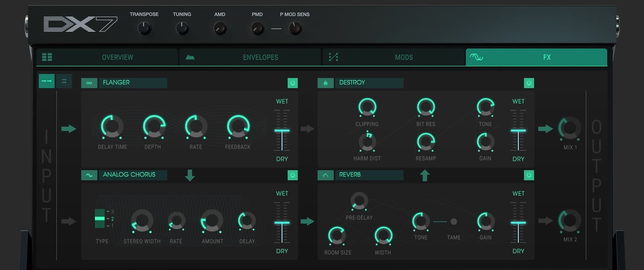Click the Flanger Depth knob
The width and height of the screenshot is (644, 270).
click(154, 127)
